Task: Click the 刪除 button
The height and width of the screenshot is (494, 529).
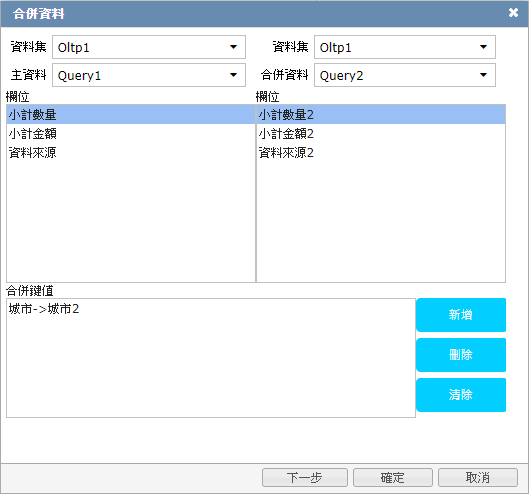Action: point(461,355)
